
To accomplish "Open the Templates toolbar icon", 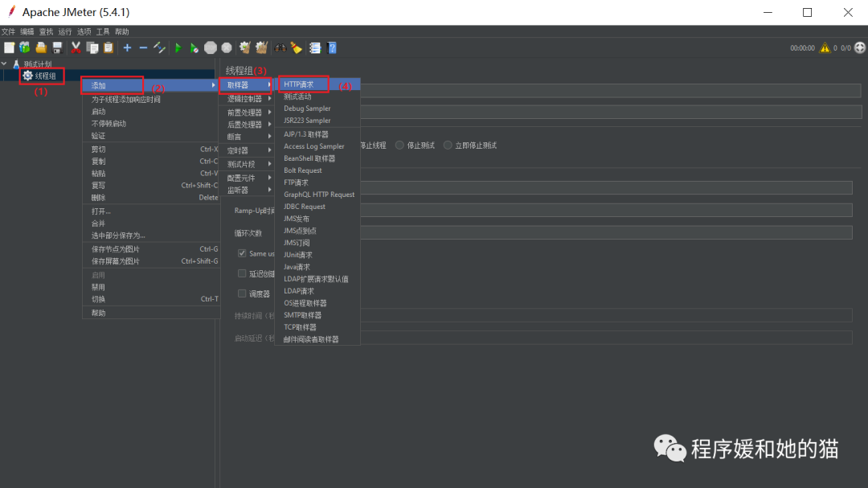I will click(25, 48).
